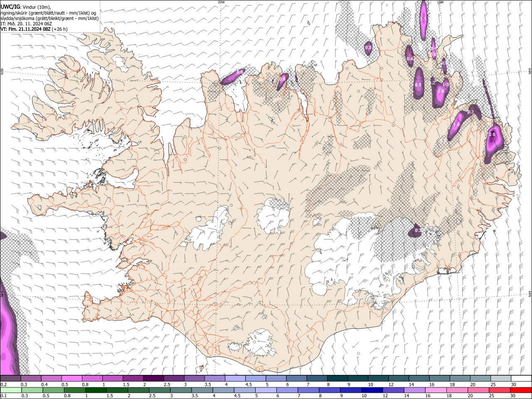Bottom legend row: click the swatch starting at 14
532x399 pixels.
coord(414,390)
